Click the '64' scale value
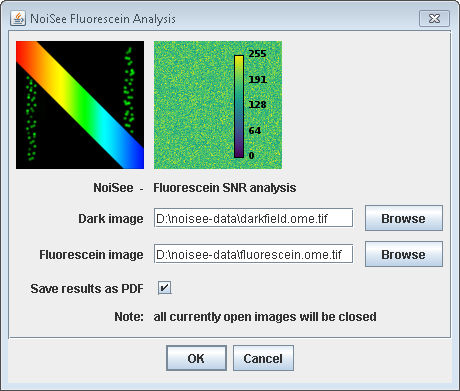 [x=255, y=130]
